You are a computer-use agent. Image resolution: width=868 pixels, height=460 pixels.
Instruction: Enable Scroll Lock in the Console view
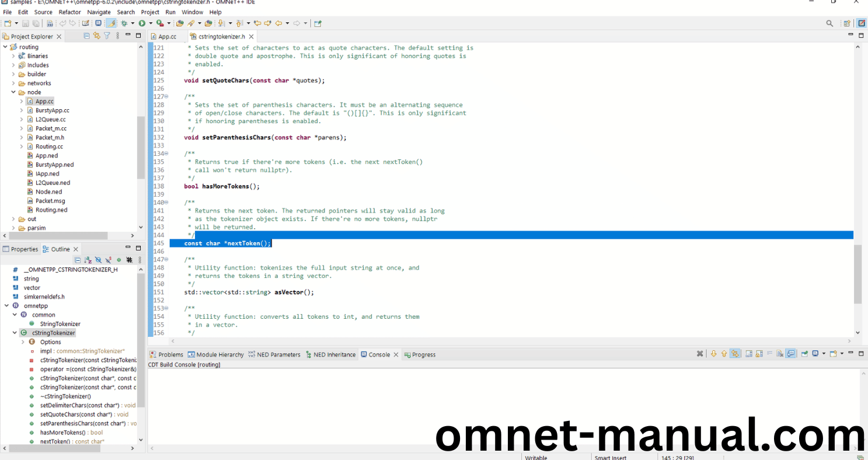pos(759,354)
